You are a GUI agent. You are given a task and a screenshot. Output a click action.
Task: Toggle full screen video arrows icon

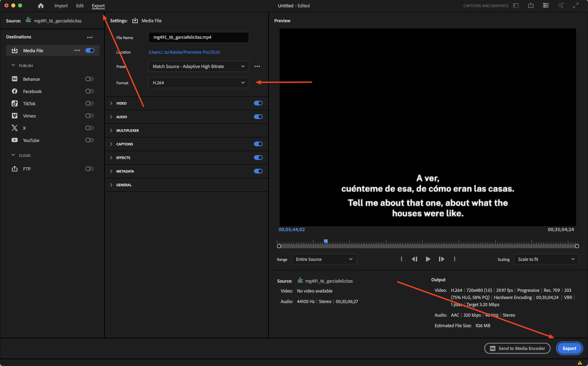pos(575,5)
